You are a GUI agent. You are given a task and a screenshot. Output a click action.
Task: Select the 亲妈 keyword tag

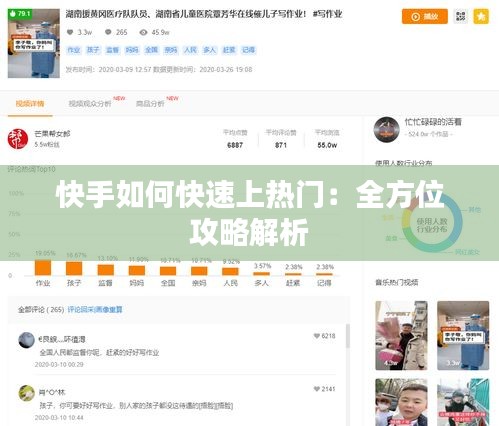coord(171,50)
